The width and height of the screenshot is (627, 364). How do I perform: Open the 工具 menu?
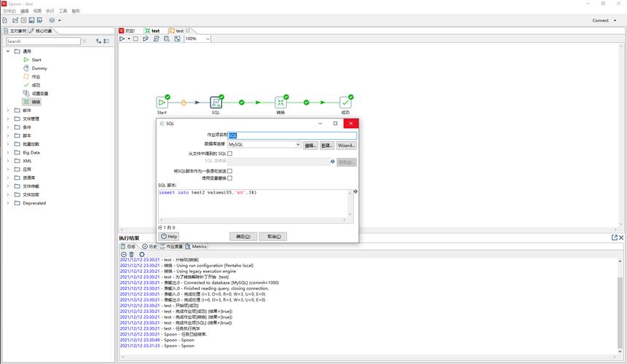pos(63,11)
